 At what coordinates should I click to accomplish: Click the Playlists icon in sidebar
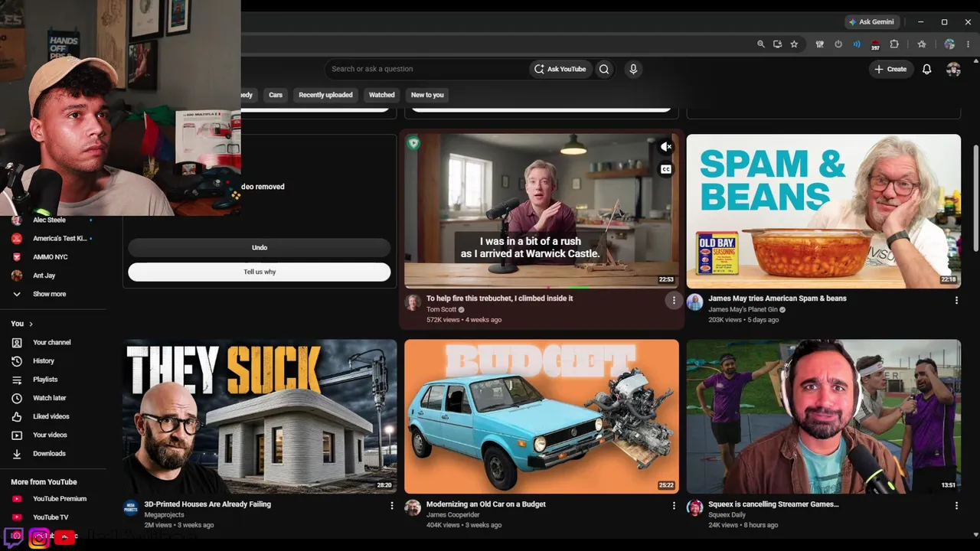(17, 380)
